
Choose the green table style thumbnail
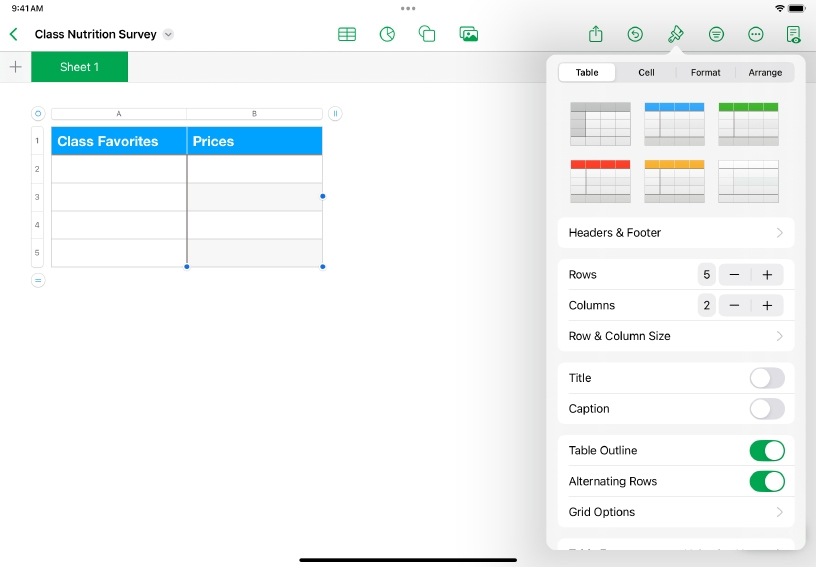[748, 123]
